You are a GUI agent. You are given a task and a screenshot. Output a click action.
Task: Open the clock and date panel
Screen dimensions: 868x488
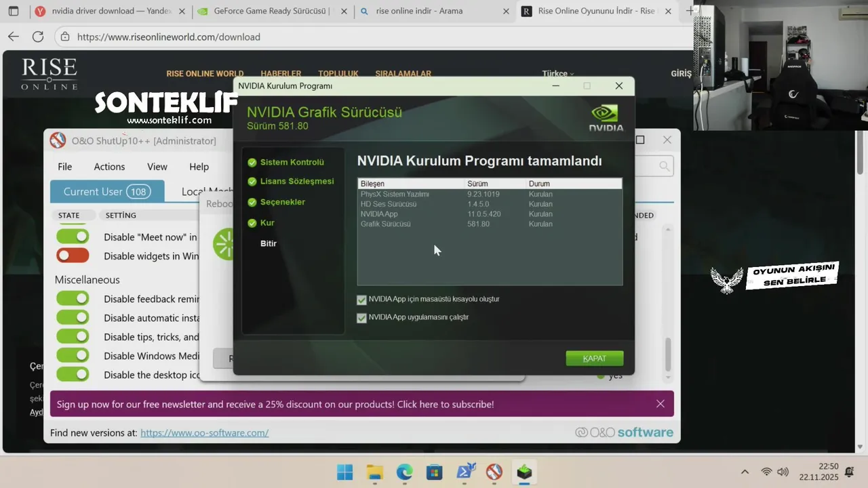pyautogui.click(x=818, y=472)
